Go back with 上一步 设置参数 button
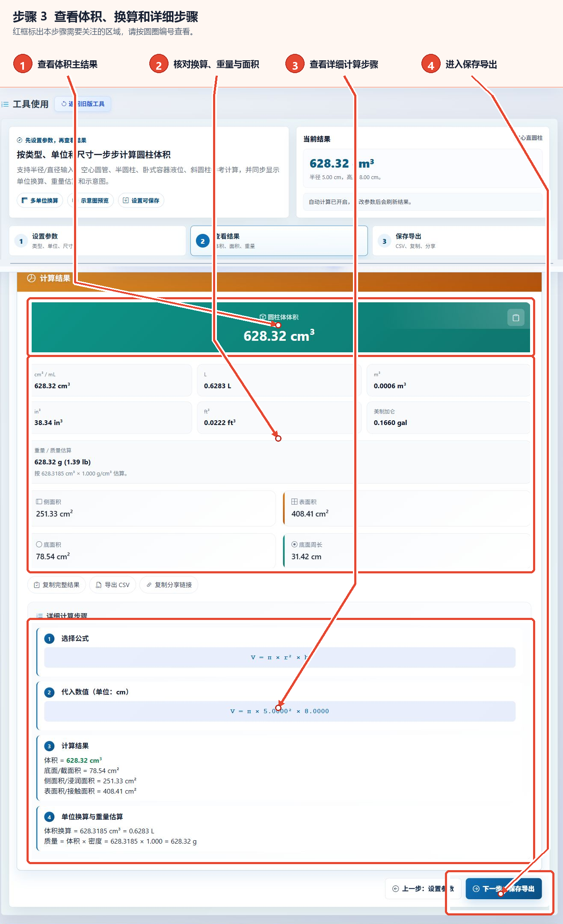This screenshot has width=563, height=924. pos(423,889)
